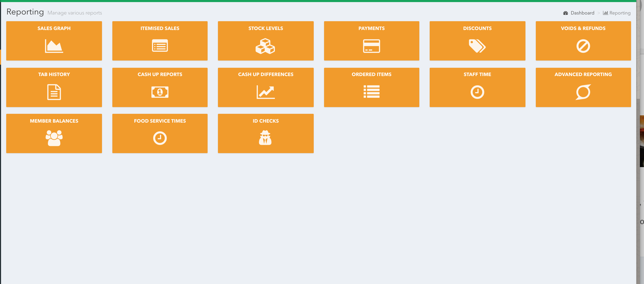Go to Dashboard breadcrumb link
Viewport: 644px width, 284px height.
pyautogui.click(x=582, y=13)
